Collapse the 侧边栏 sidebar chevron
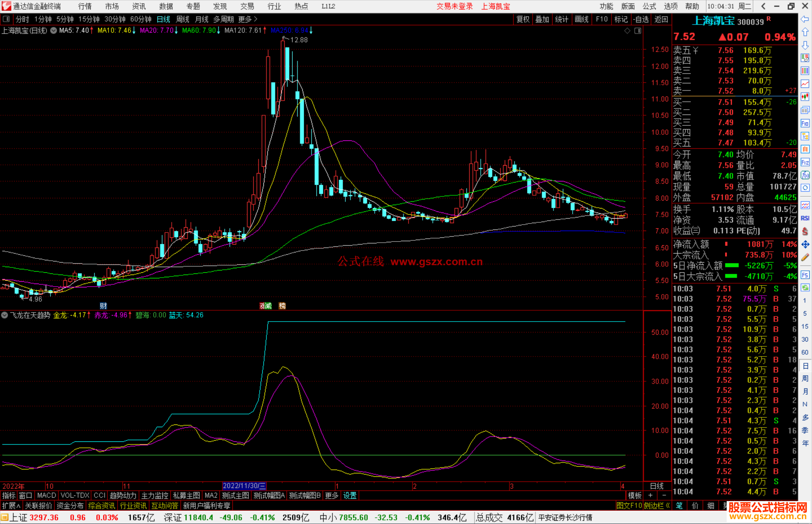 click(668, 506)
